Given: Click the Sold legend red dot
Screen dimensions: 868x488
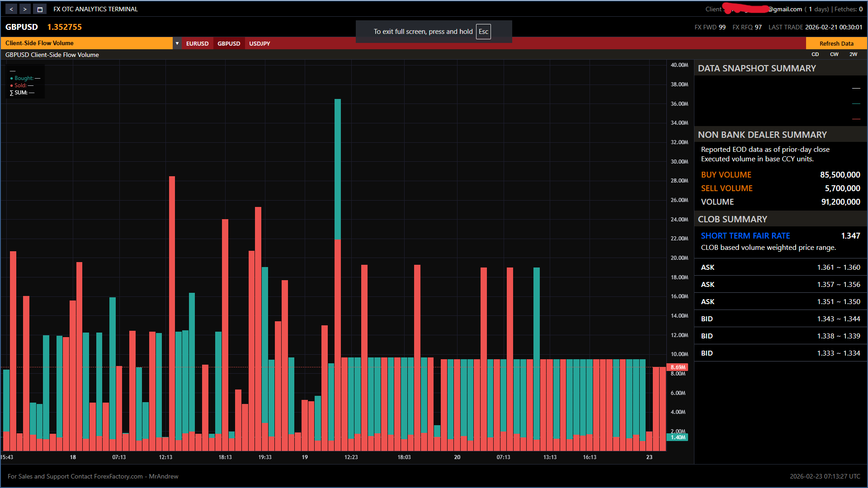Looking at the screenshot, I should (12, 85).
